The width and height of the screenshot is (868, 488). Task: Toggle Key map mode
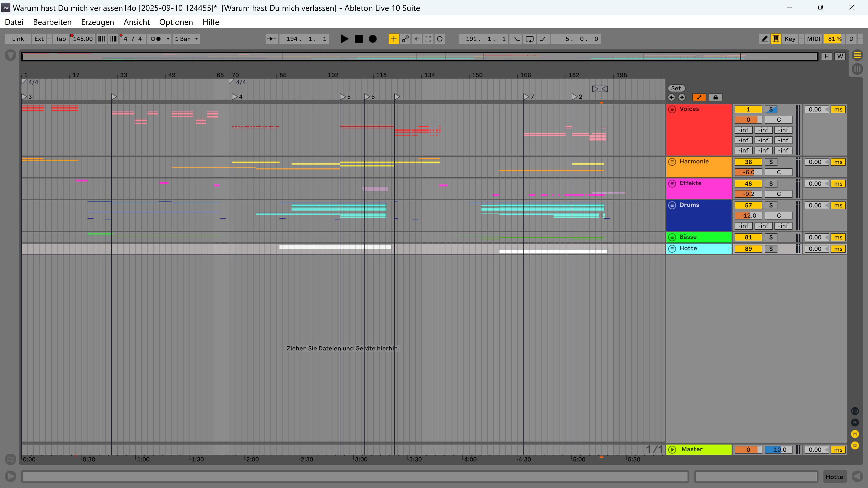pos(790,39)
